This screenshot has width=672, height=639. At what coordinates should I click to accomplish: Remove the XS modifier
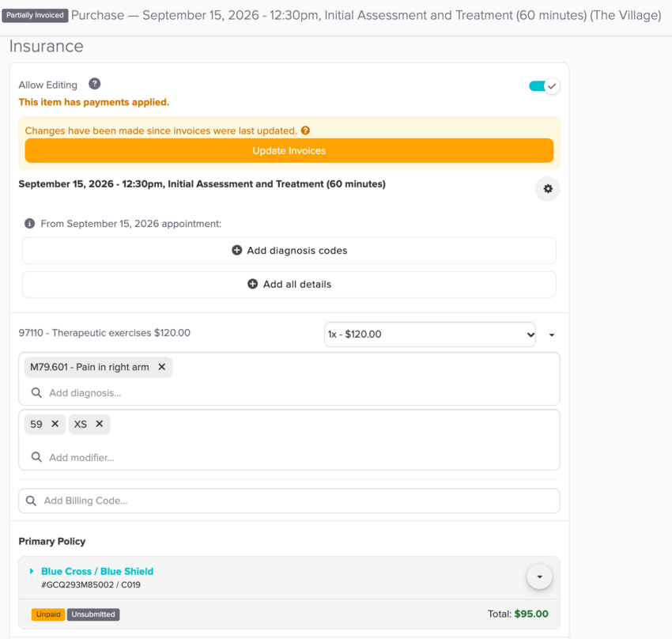100,424
